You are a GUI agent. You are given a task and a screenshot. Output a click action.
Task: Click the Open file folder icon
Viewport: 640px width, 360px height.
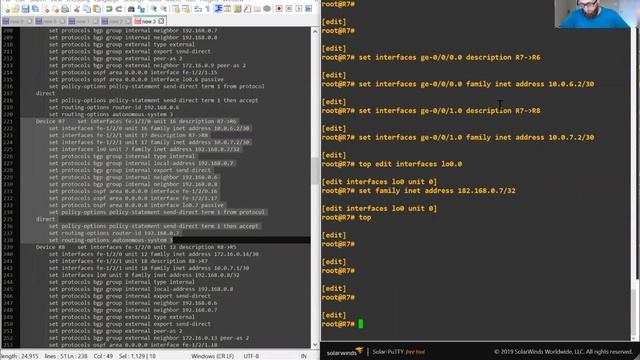[16, 9]
